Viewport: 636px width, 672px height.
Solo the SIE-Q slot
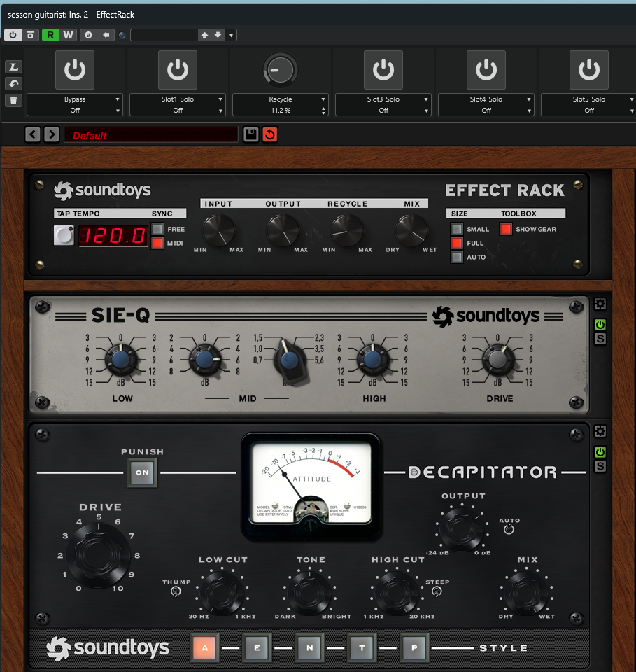[600, 339]
